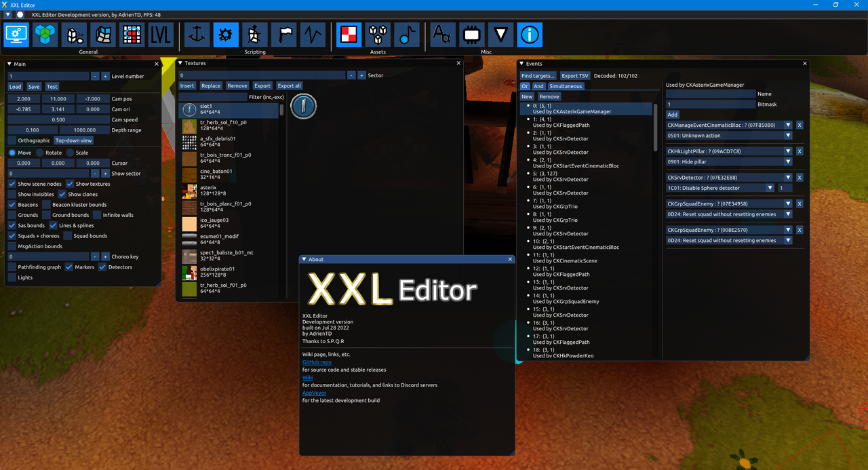The image size is (868, 470).
Task: Open '1C01: Disable Sphere detector' dropdown
Action: click(x=719, y=188)
